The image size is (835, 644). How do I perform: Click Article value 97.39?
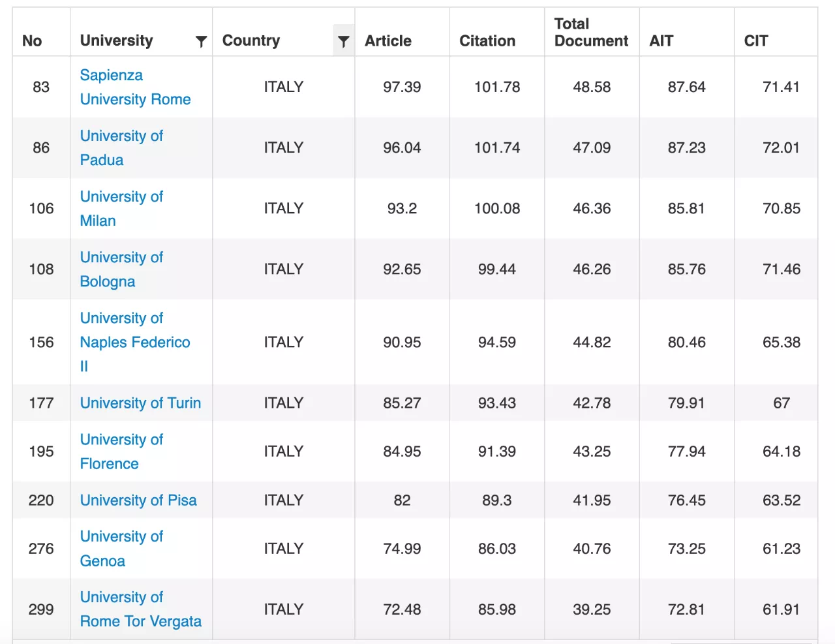[x=402, y=87]
